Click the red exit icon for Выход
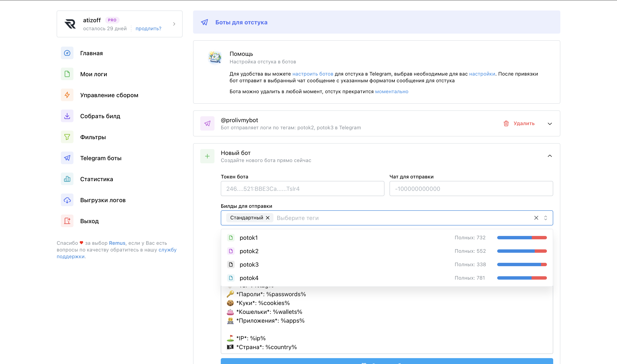 (x=67, y=221)
